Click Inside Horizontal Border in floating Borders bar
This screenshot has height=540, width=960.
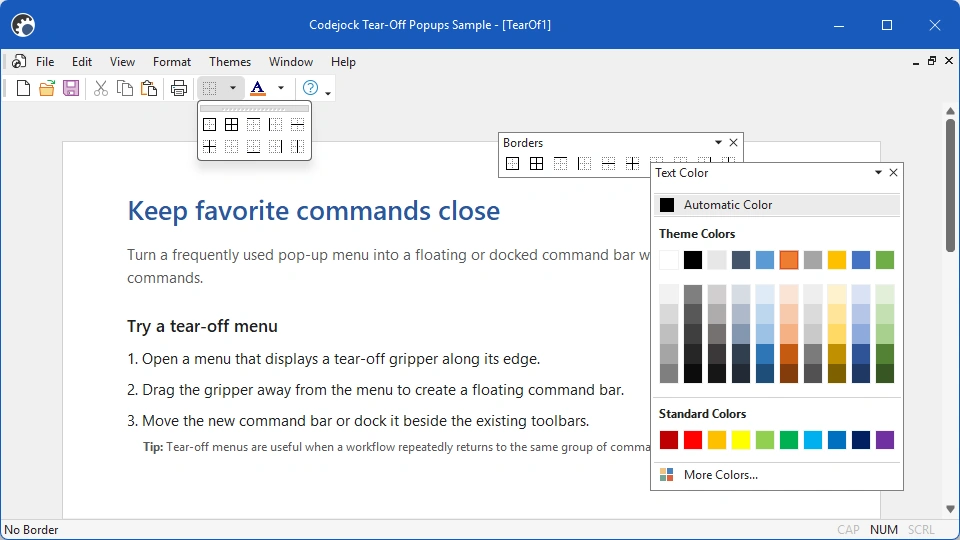point(609,163)
